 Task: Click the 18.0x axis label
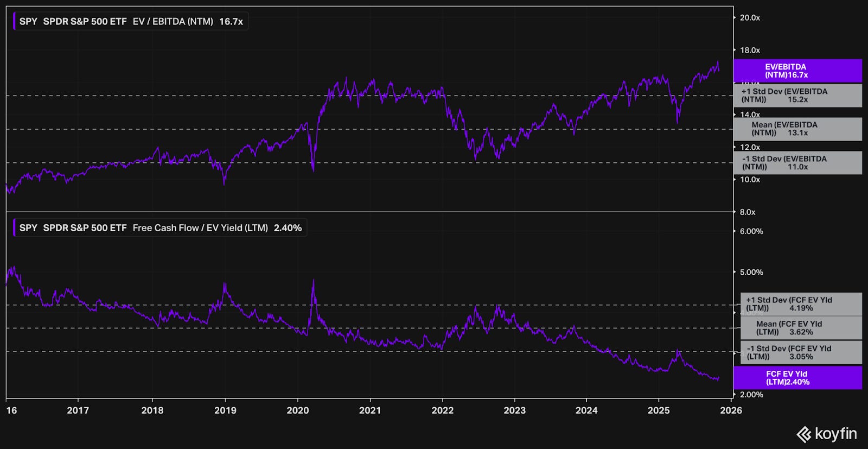750,50
